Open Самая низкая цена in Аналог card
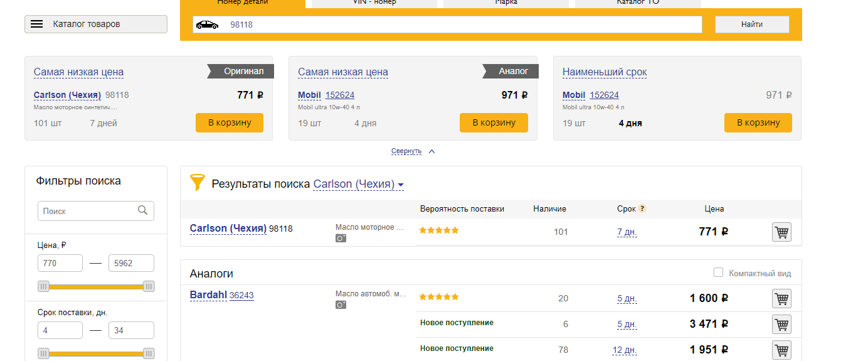Viewport: 868px width, 361px height. [x=343, y=72]
